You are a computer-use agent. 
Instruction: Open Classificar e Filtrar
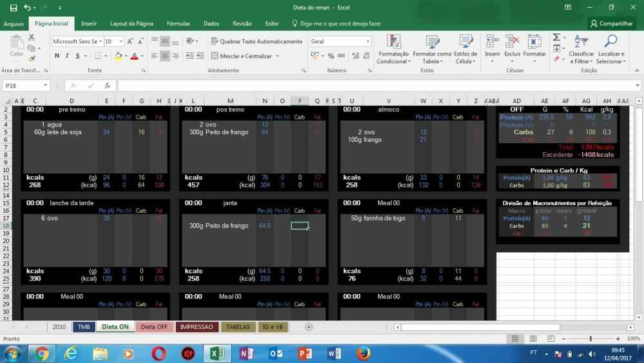point(582,50)
